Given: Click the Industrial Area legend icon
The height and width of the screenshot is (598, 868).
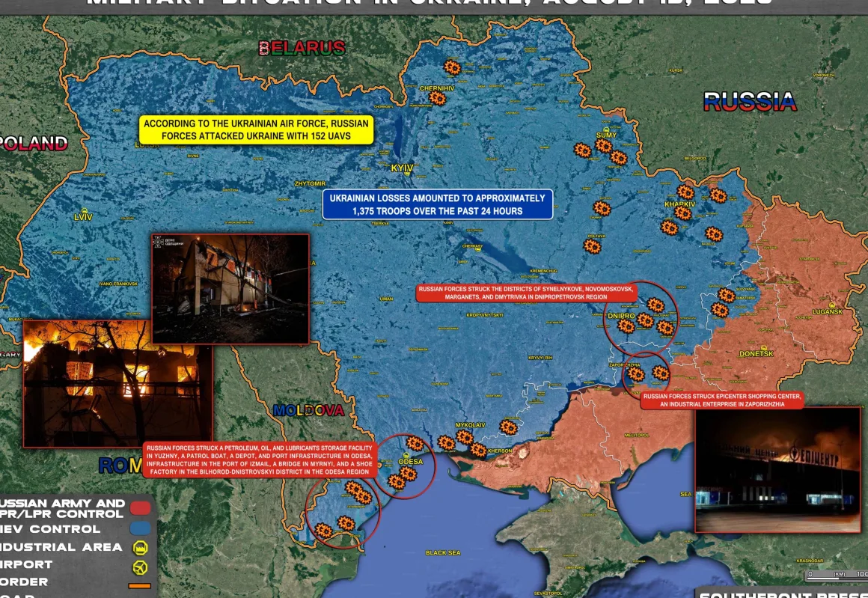Looking at the screenshot, I should click(x=141, y=548).
